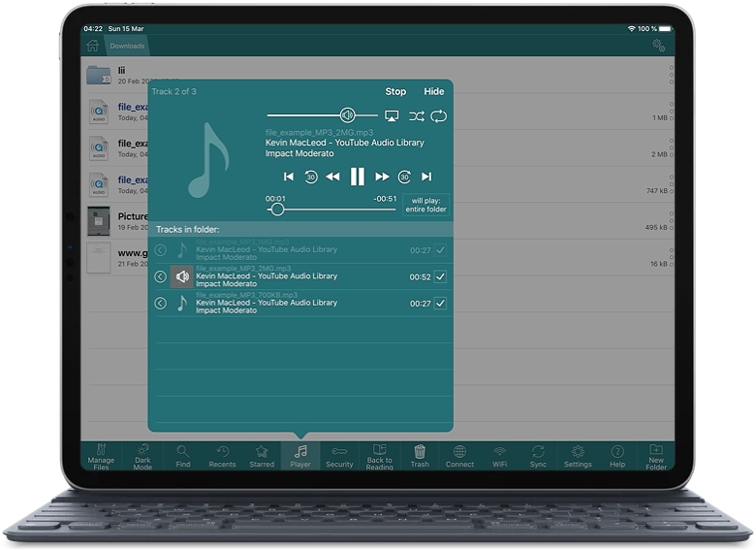Image resolution: width=756 pixels, height=550 pixels.
Task: Tap the Home icon in the top bar
Action: 93,46
